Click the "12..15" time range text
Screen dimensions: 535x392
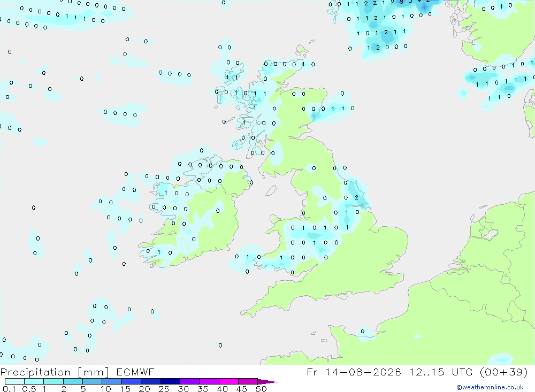tap(427, 372)
